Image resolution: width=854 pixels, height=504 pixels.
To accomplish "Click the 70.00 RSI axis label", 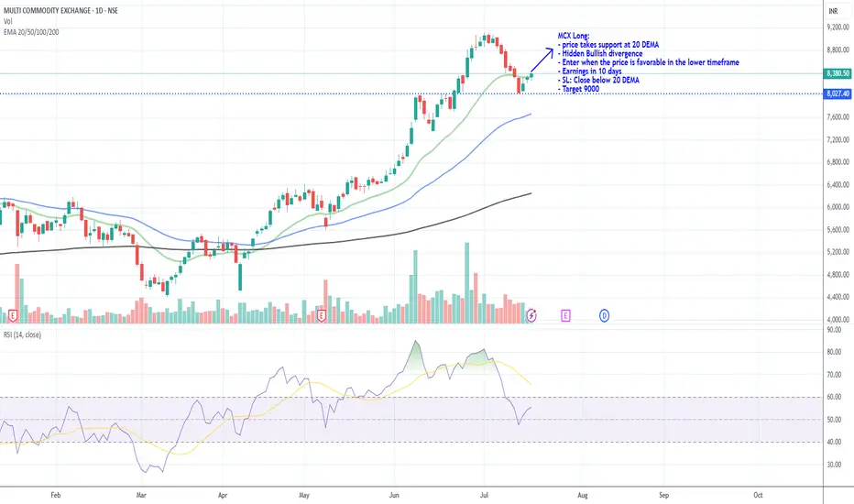I will [x=834, y=375].
